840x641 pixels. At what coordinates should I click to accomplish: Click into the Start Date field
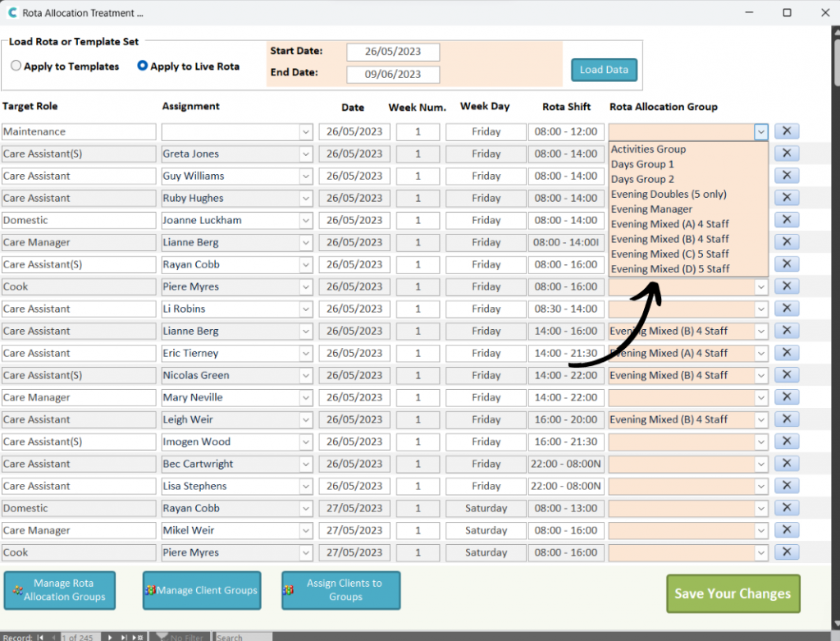393,52
